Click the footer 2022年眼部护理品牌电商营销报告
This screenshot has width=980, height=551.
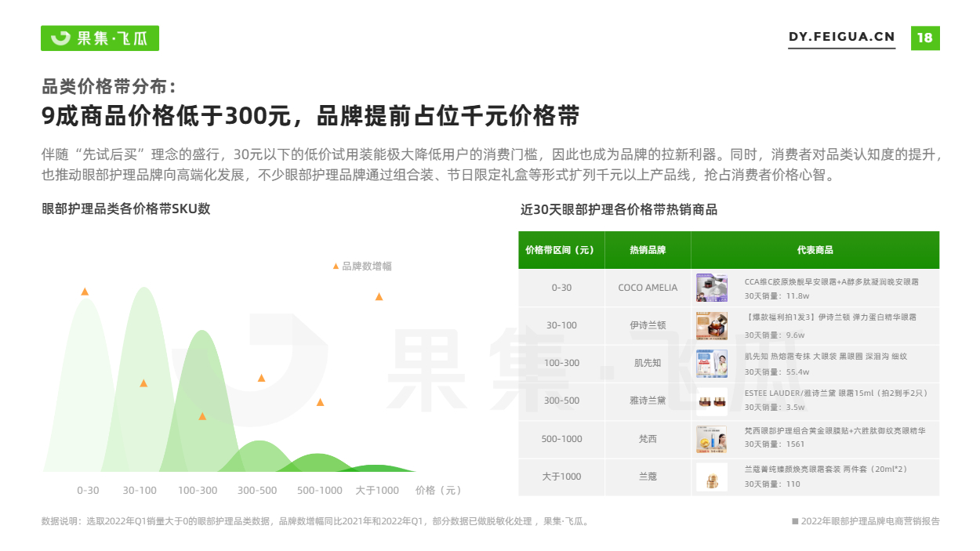(x=866, y=521)
